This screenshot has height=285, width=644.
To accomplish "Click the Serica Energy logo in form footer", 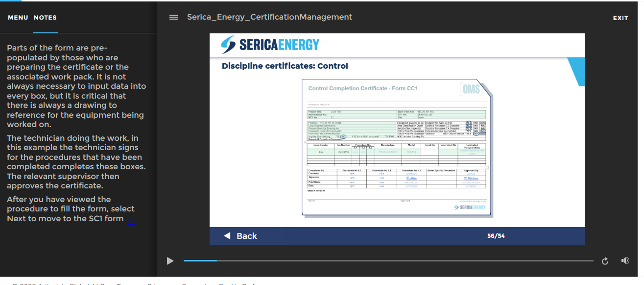I will pos(470,207).
